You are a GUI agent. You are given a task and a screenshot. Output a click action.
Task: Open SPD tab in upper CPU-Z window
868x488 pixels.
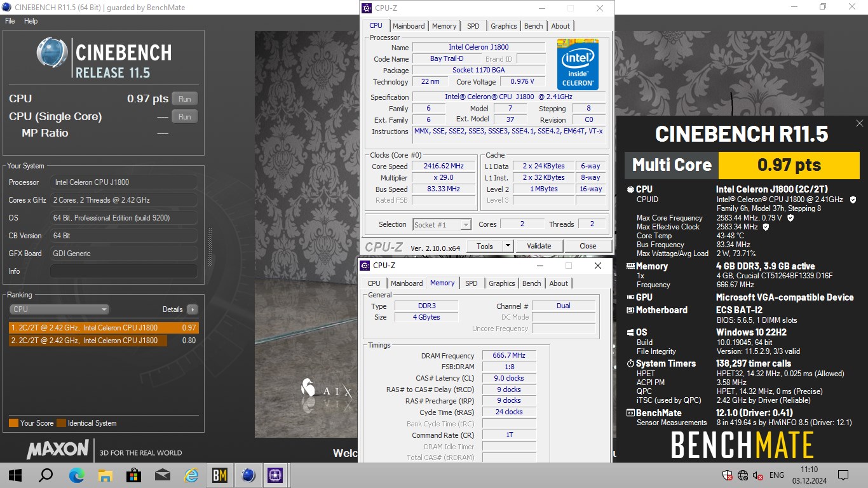point(473,26)
